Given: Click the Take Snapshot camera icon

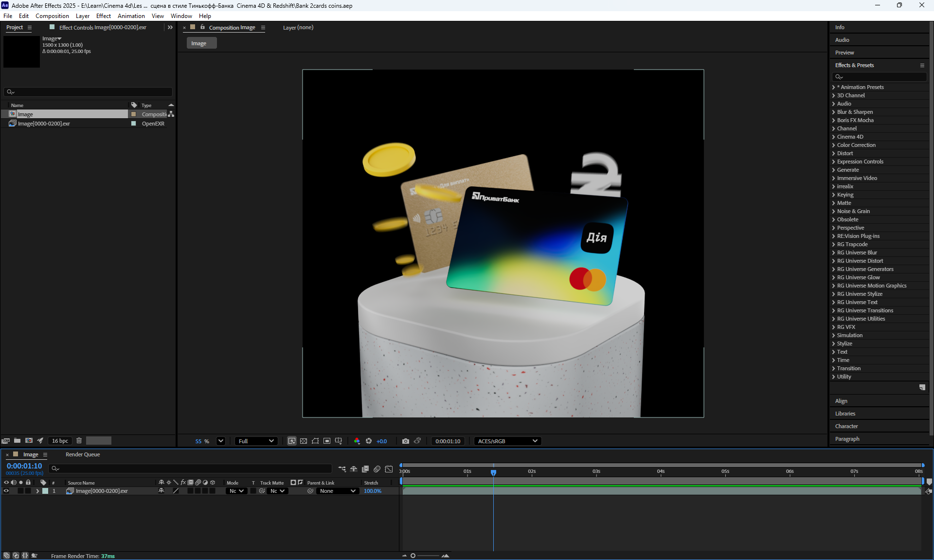Looking at the screenshot, I should click(x=406, y=441).
